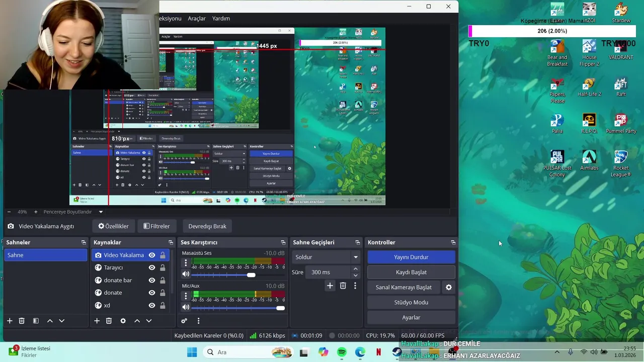Decrease Süre duration with down arrow
The width and height of the screenshot is (644, 362).
(356, 275)
